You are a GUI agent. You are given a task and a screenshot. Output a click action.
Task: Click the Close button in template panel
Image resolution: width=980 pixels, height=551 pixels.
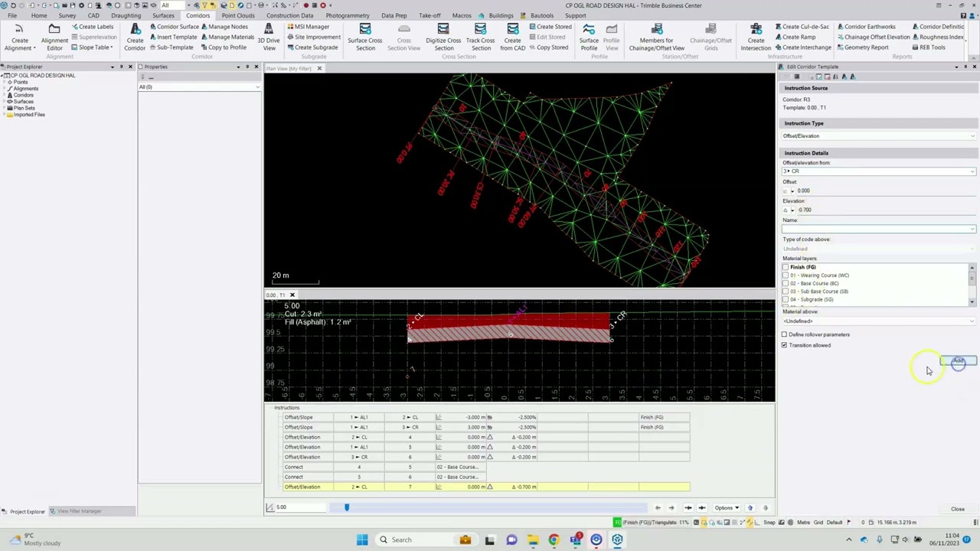pyautogui.click(x=958, y=509)
